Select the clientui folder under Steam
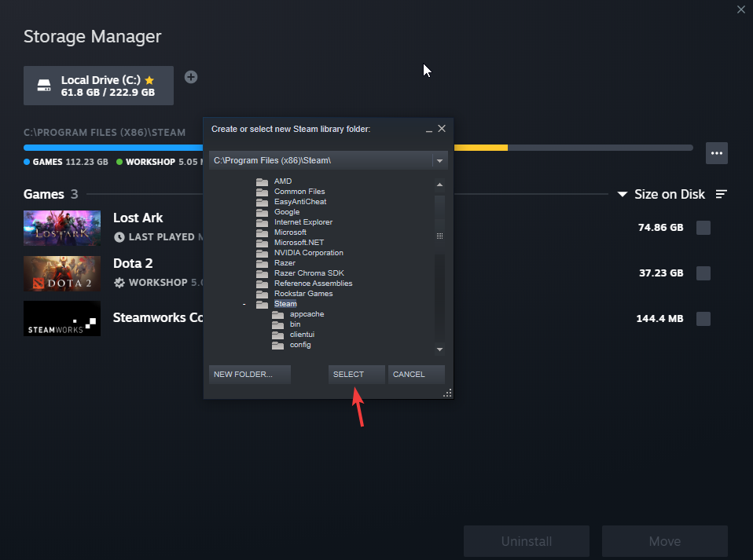Image resolution: width=753 pixels, height=560 pixels. [302, 335]
